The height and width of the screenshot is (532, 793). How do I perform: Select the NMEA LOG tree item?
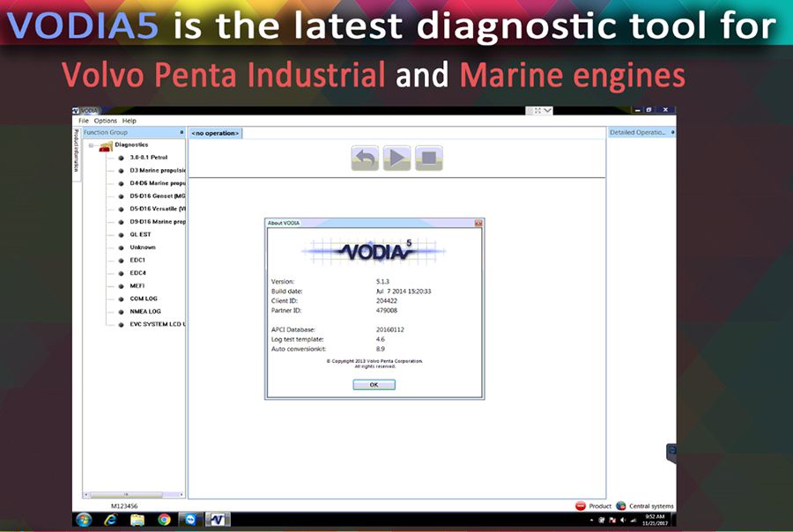pyautogui.click(x=145, y=312)
